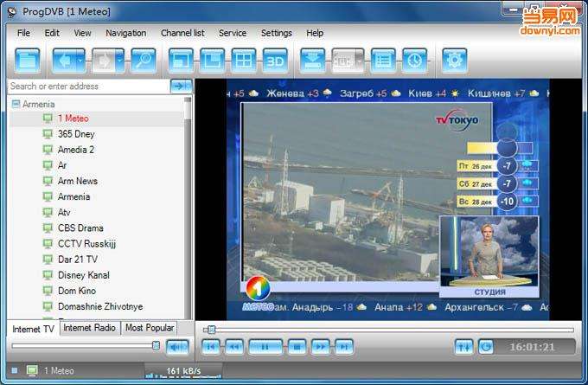Click the greyed forward arrow button

103,61
